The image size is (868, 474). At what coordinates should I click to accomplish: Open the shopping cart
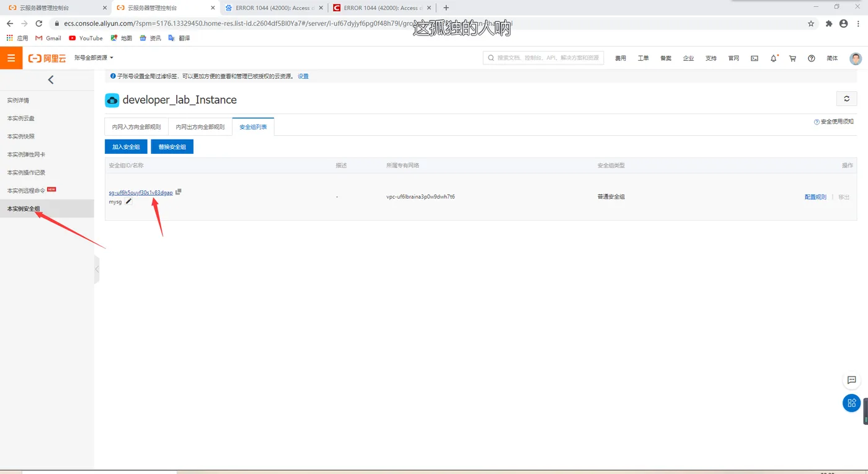click(x=792, y=58)
